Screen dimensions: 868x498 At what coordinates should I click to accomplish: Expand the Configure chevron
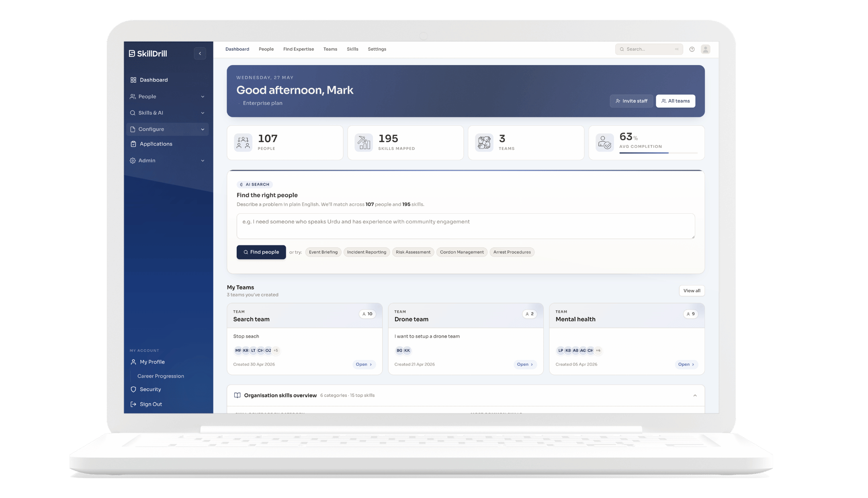point(203,129)
